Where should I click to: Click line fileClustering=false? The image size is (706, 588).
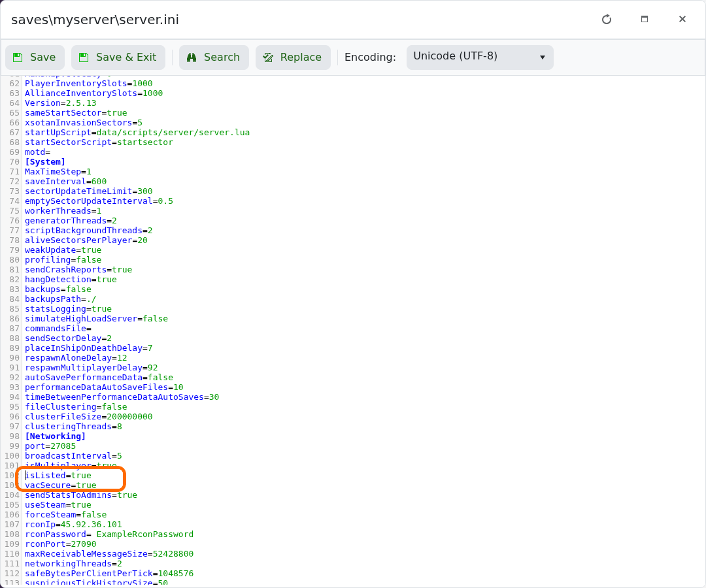tap(76, 407)
